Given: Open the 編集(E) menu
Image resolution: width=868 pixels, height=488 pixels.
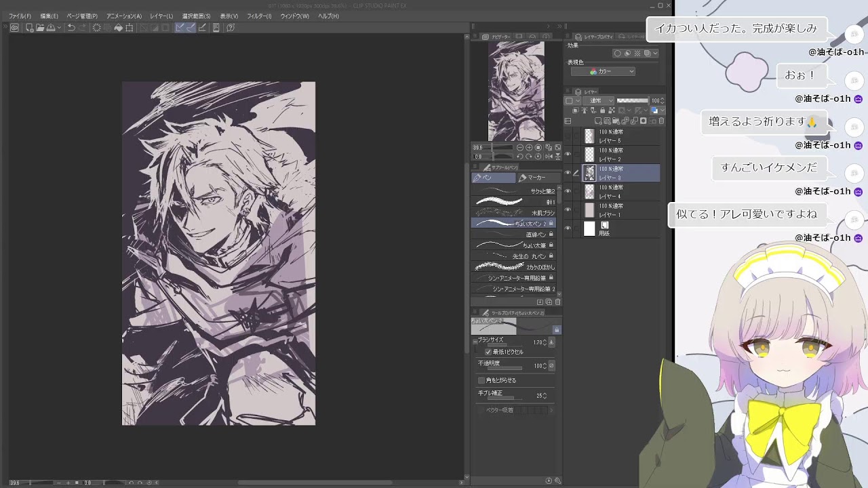Looking at the screenshot, I should tap(49, 16).
